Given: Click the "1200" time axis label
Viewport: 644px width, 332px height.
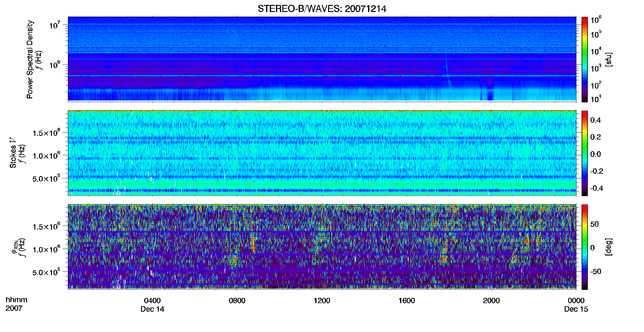Looking at the screenshot, I should click(322, 300).
